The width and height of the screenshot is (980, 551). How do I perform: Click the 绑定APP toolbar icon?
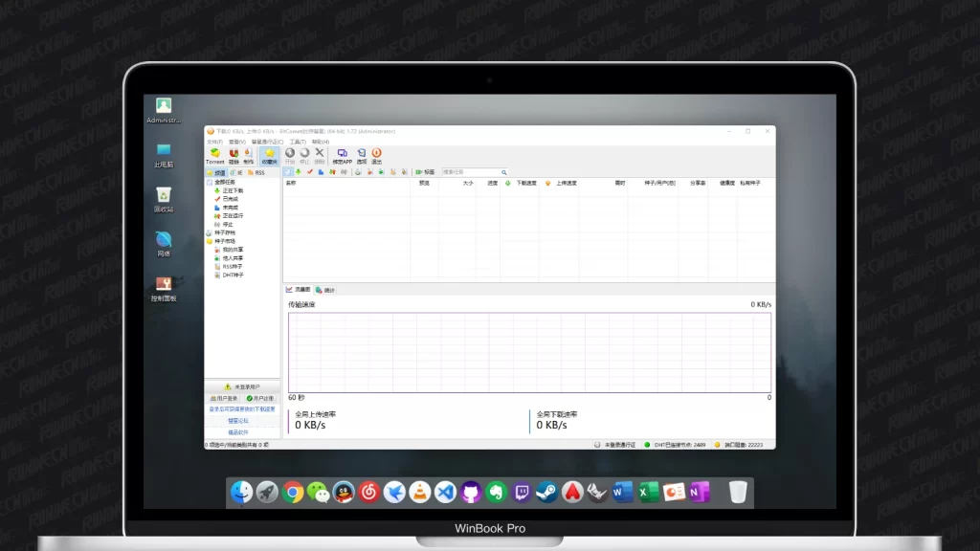pos(342,155)
